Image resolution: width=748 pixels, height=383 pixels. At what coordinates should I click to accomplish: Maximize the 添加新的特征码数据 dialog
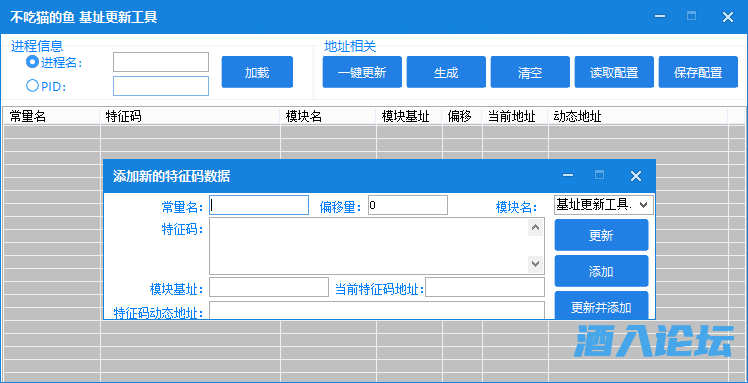click(599, 175)
